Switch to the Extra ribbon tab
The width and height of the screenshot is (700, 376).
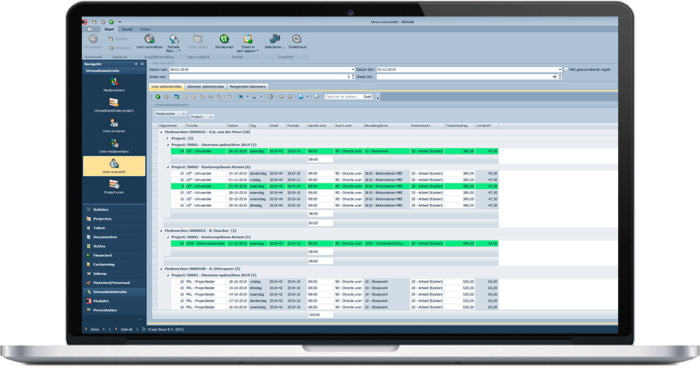coord(146,29)
